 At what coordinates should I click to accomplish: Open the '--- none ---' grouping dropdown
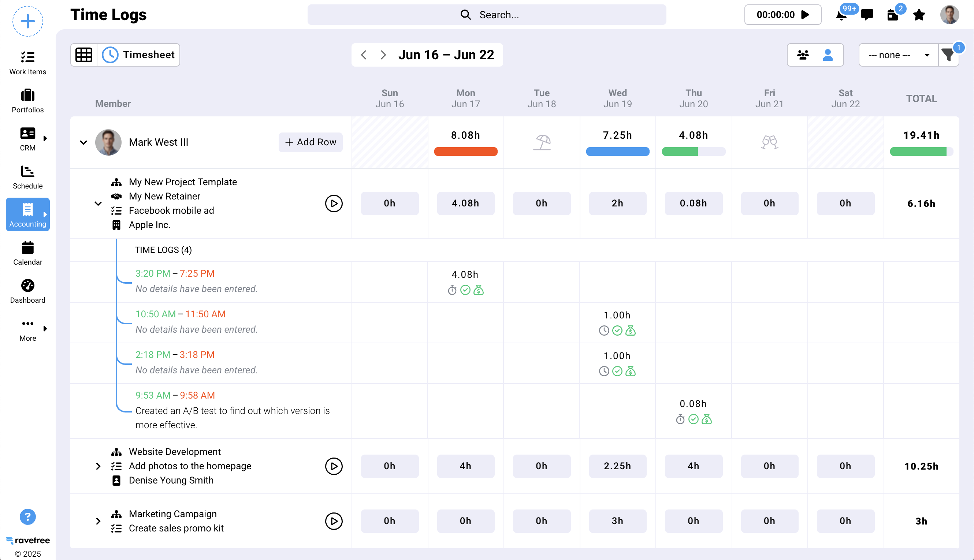click(x=898, y=55)
